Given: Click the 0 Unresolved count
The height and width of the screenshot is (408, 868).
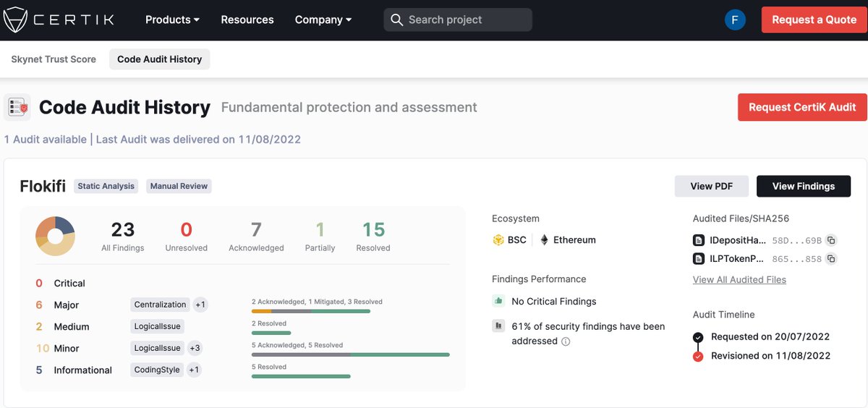Looking at the screenshot, I should pos(186,236).
